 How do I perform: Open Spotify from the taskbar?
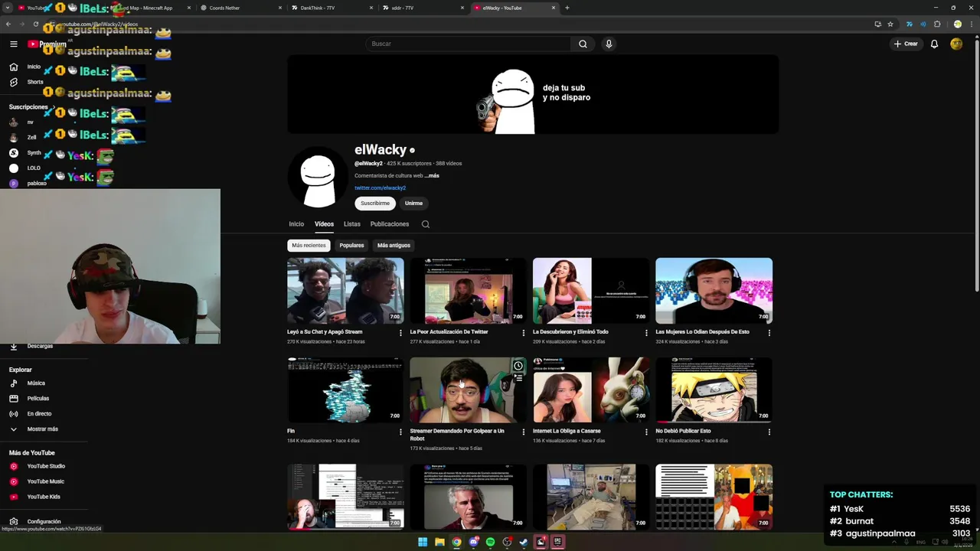click(490, 542)
